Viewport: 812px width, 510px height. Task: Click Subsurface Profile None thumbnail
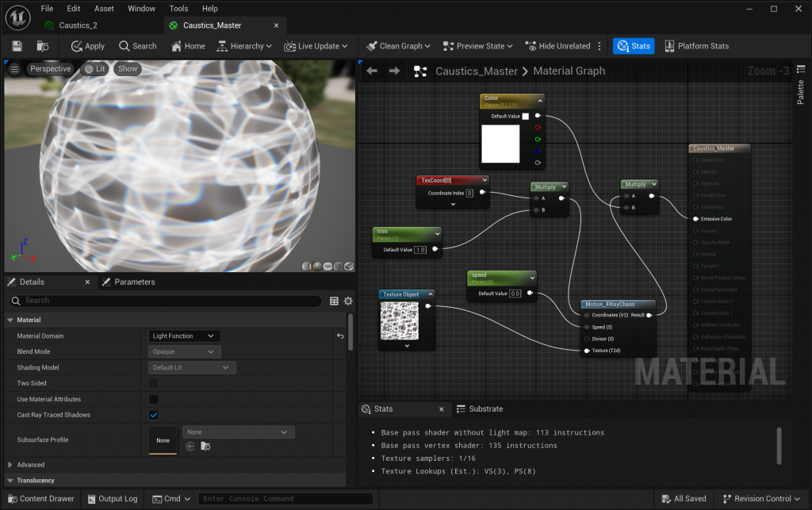(x=163, y=440)
